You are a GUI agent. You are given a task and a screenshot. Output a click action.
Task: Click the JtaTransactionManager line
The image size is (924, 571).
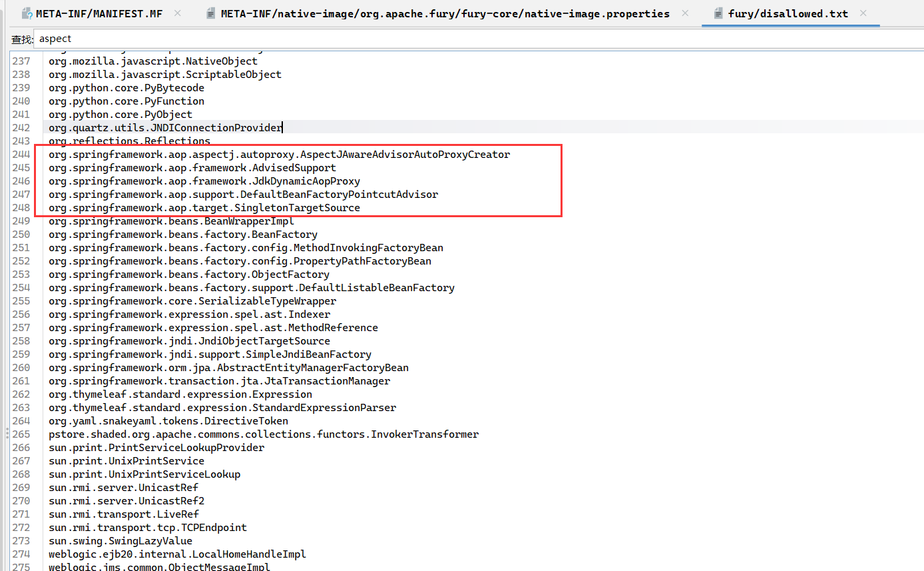(219, 381)
